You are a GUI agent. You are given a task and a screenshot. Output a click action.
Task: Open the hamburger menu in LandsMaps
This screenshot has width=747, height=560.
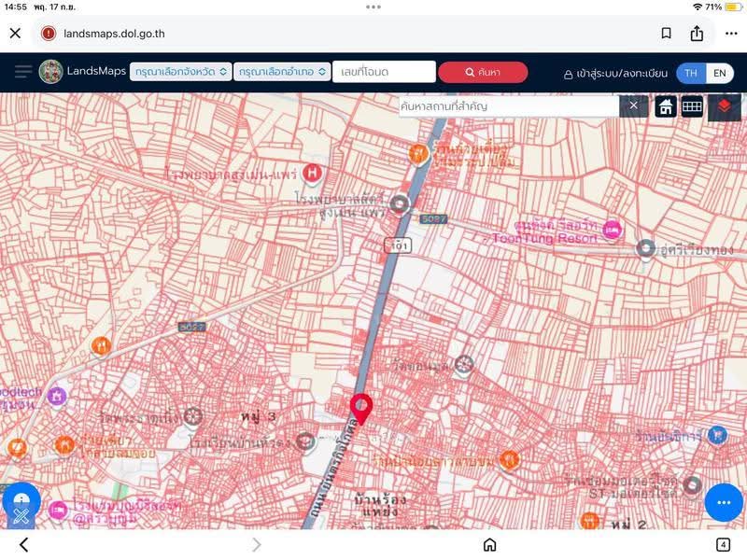(22, 72)
